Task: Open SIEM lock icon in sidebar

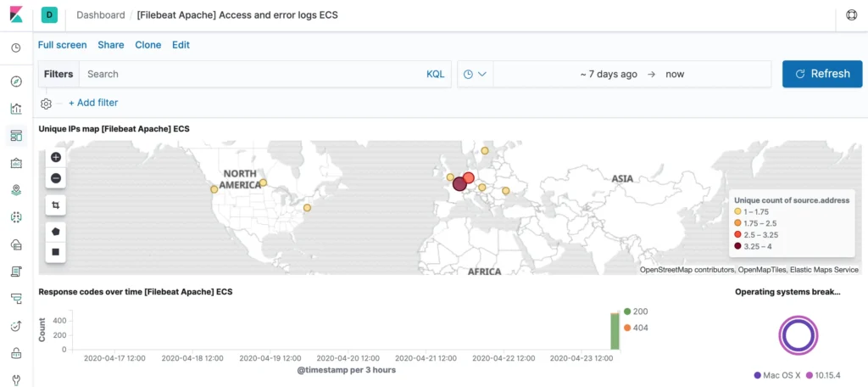Action: pos(16,352)
